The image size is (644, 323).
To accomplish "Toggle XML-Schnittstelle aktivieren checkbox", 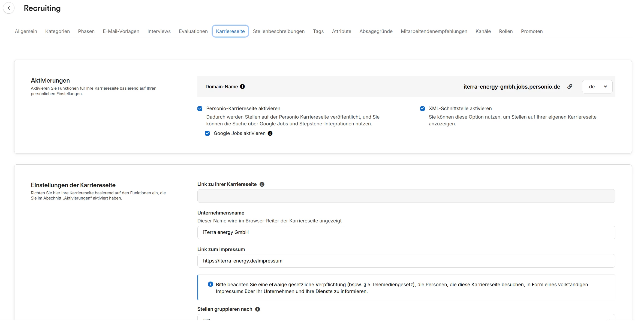I will coord(422,108).
